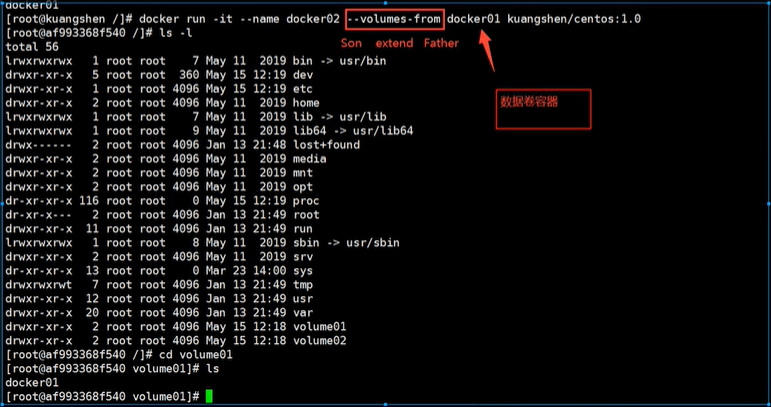The height and width of the screenshot is (407, 771).
Task: Click link count "116" in proc row
Action: point(89,201)
